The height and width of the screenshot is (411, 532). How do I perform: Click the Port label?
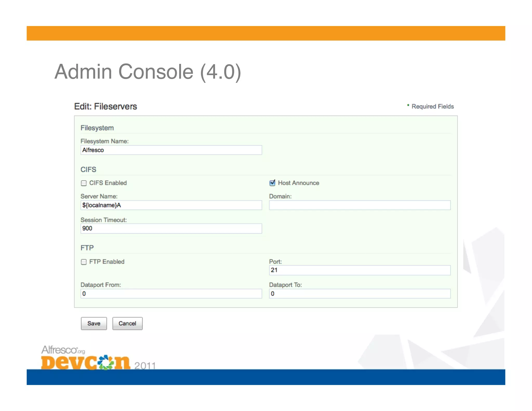click(275, 262)
